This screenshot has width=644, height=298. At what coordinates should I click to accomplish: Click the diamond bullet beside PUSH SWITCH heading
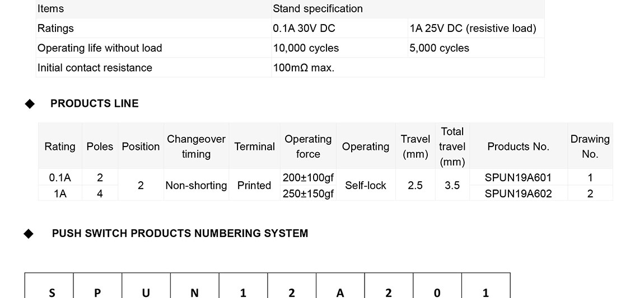(x=29, y=234)
